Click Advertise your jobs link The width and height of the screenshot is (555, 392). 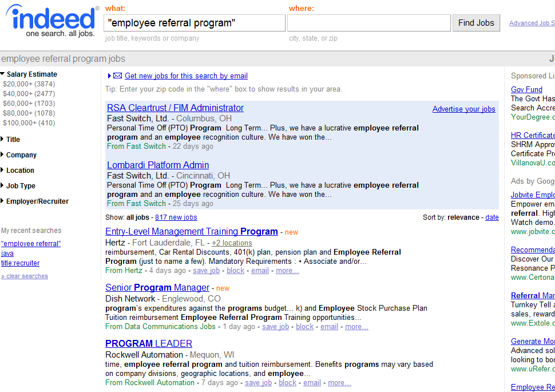coord(463,109)
